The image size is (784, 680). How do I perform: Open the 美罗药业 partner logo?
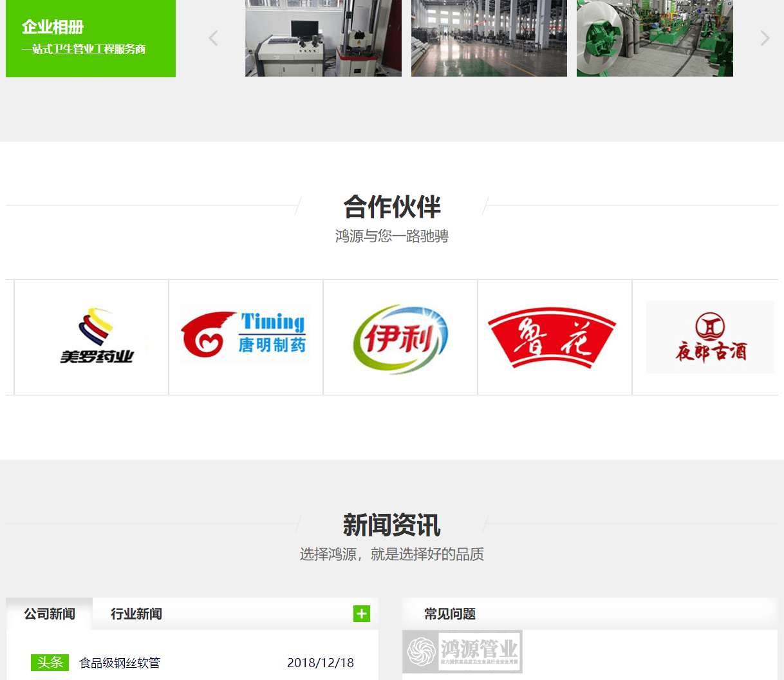(90, 336)
